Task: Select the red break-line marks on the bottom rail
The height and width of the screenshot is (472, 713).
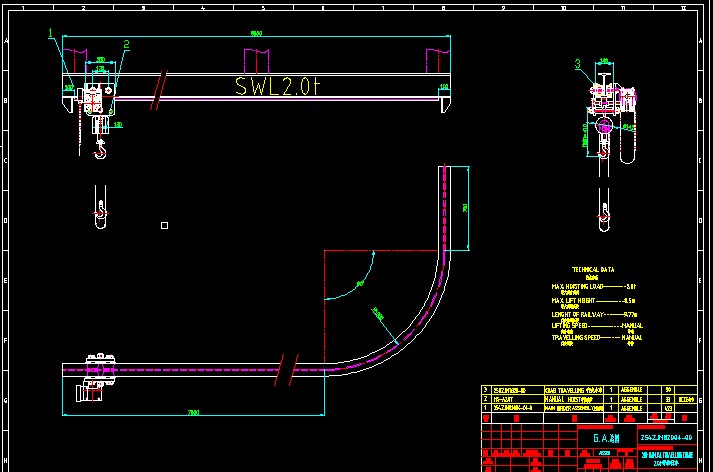Action: tap(290, 367)
